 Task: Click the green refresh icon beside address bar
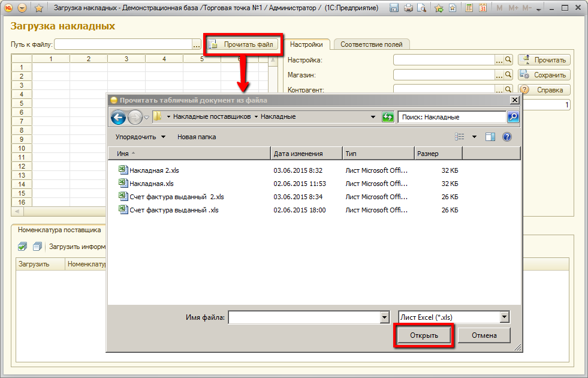pyautogui.click(x=388, y=117)
